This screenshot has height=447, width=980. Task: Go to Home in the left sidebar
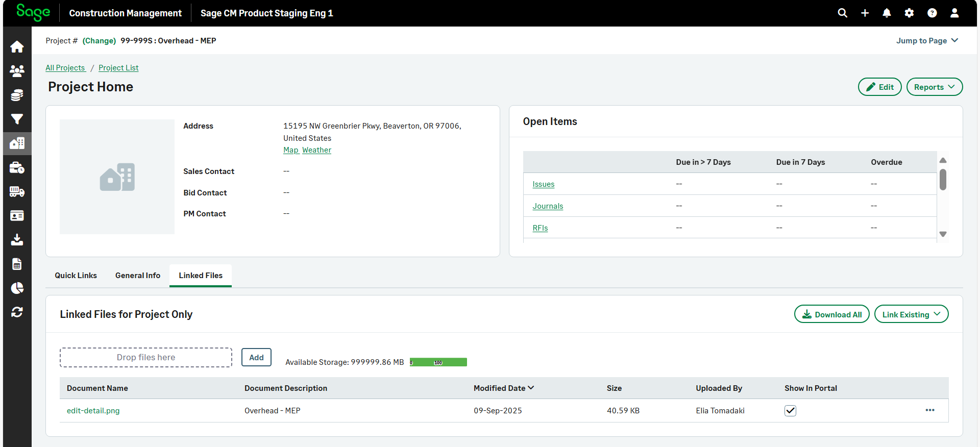[17, 47]
